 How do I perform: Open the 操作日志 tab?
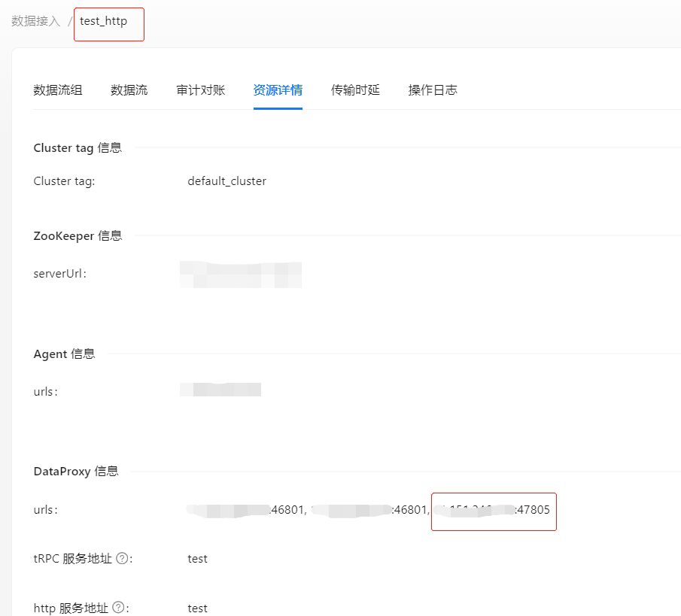pyautogui.click(x=433, y=90)
